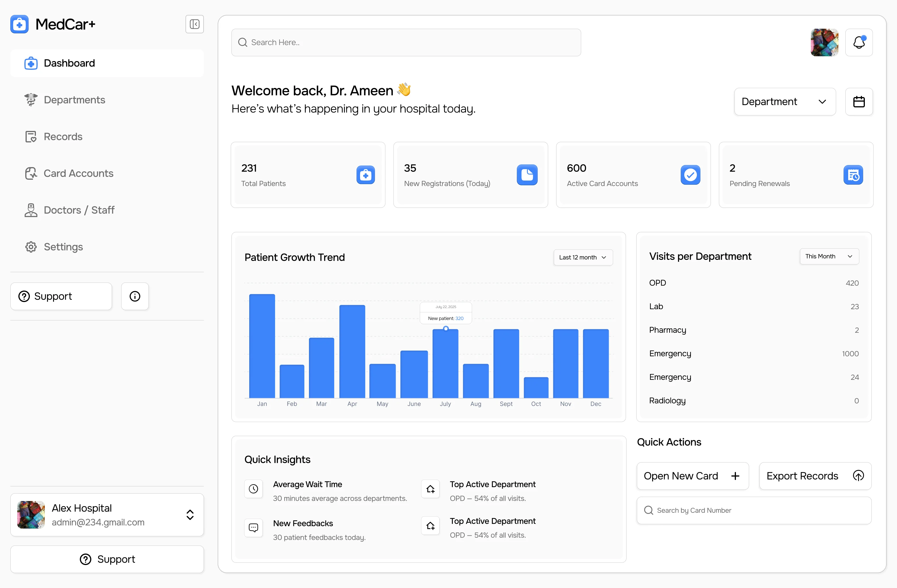Expand the Last 12 month selector
897x588 pixels.
pyautogui.click(x=583, y=258)
